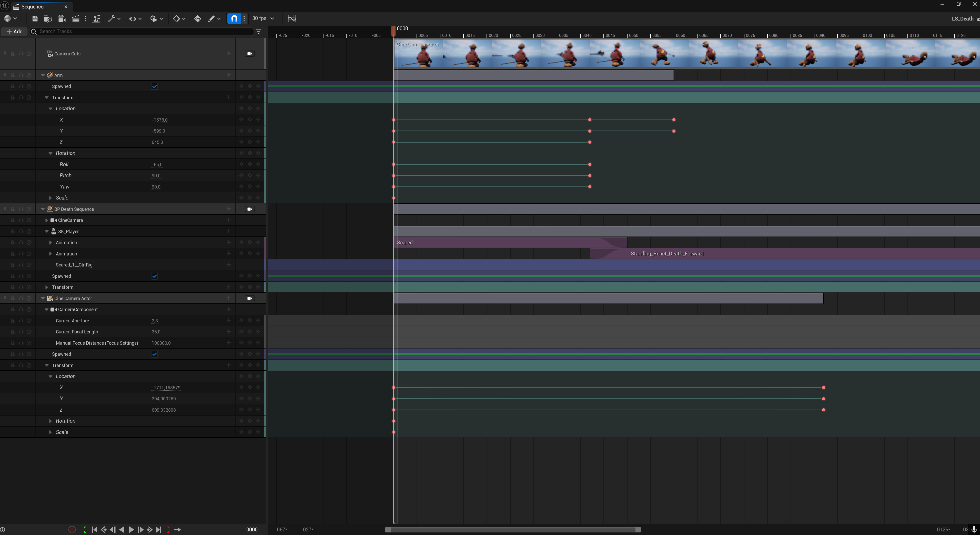Click the Add track button
Viewport: 980px width, 535px height.
click(14, 32)
